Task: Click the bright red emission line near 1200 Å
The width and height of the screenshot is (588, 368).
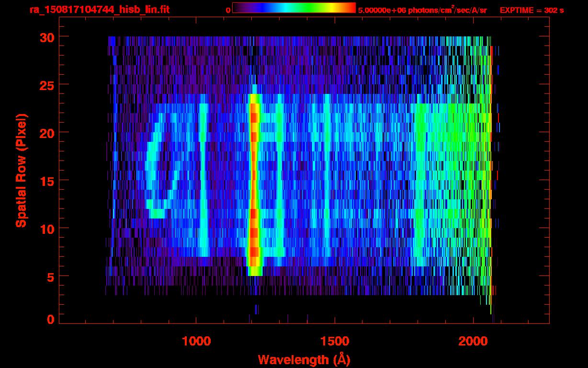Action: pos(254,182)
